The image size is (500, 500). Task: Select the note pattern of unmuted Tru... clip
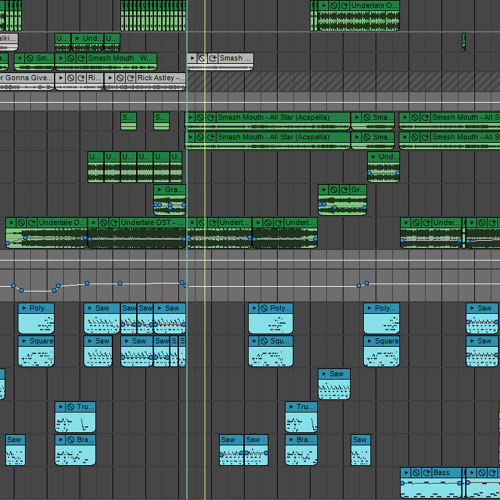click(x=301, y=422)
